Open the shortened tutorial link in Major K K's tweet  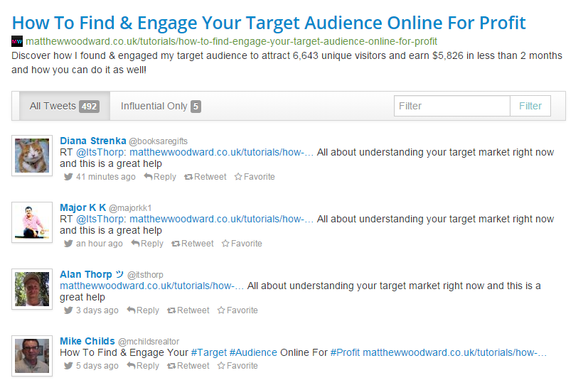tap(222, 220)
